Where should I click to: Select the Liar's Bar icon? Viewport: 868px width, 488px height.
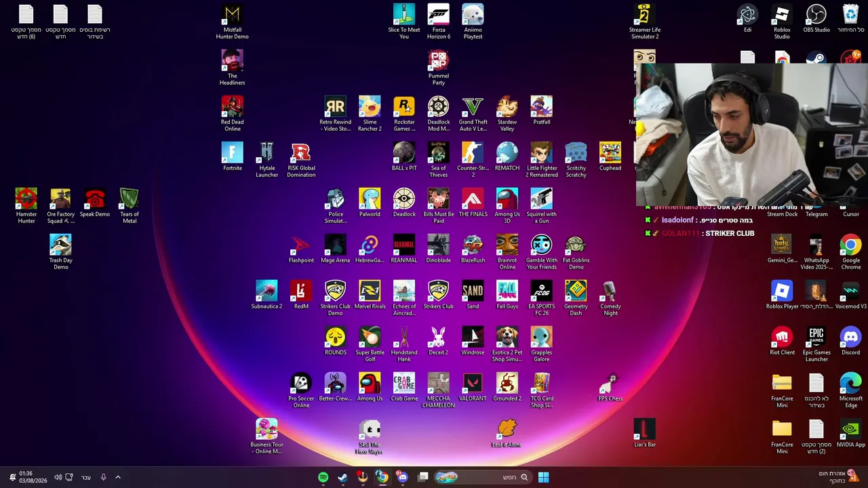pos(644,433)
